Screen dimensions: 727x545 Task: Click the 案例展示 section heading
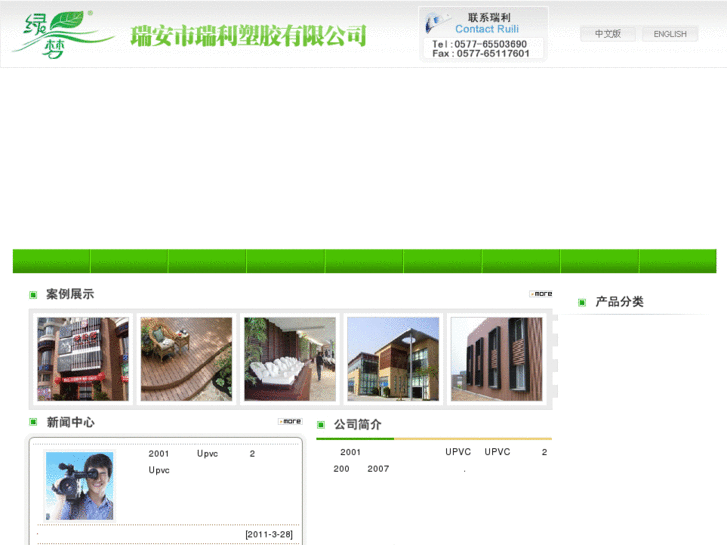tap(70, 294)
